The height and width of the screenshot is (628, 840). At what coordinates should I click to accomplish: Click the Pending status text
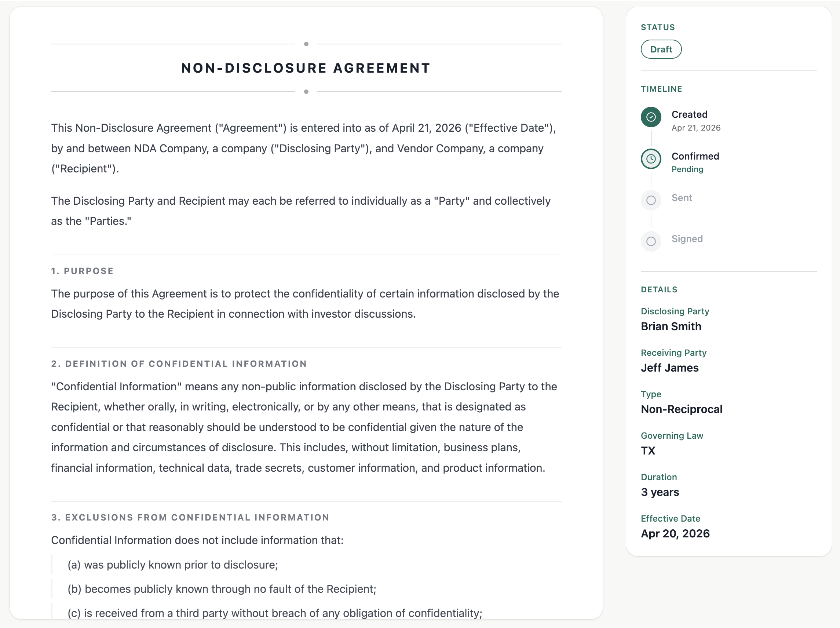pyautogui.click(x=687, y=169)
